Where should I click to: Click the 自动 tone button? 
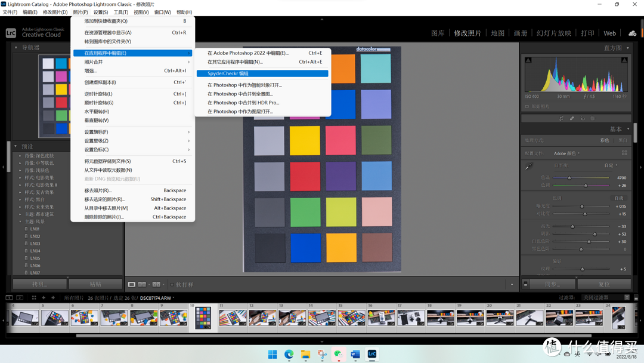click(619, 198)
